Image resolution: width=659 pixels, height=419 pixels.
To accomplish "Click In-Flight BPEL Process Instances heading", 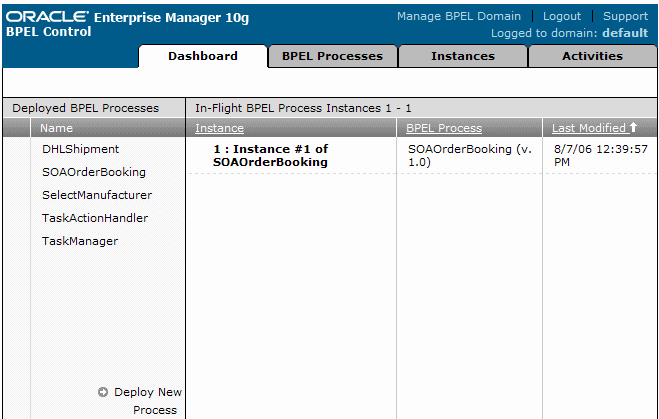I will tap(303, 108).
